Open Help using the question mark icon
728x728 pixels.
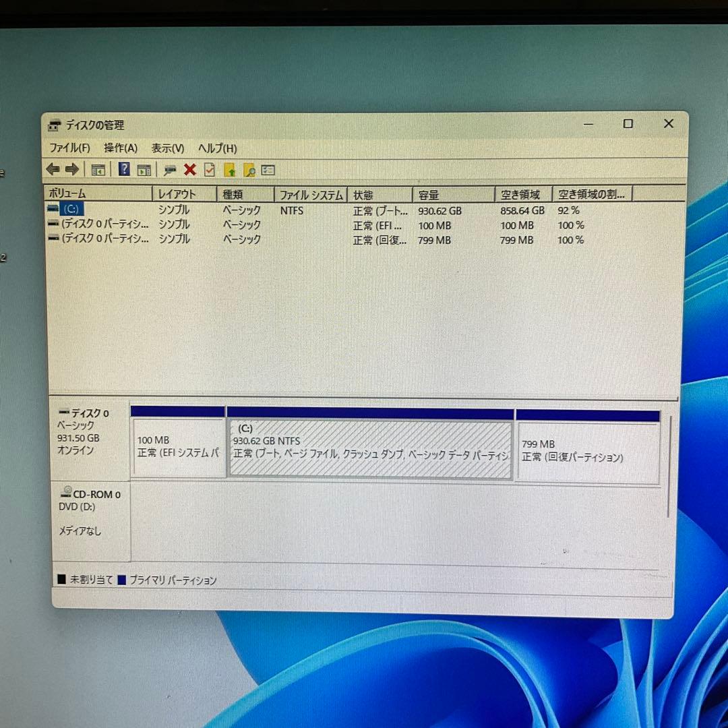[x=124, y=169]
